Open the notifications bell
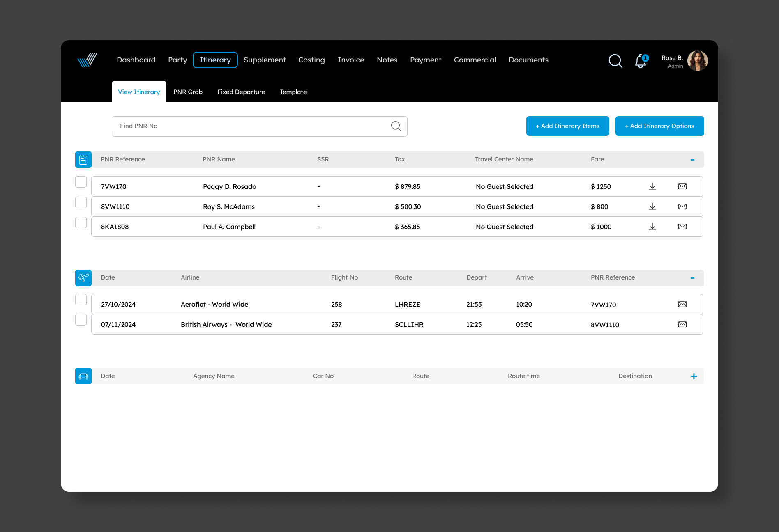 coord(641,61)
